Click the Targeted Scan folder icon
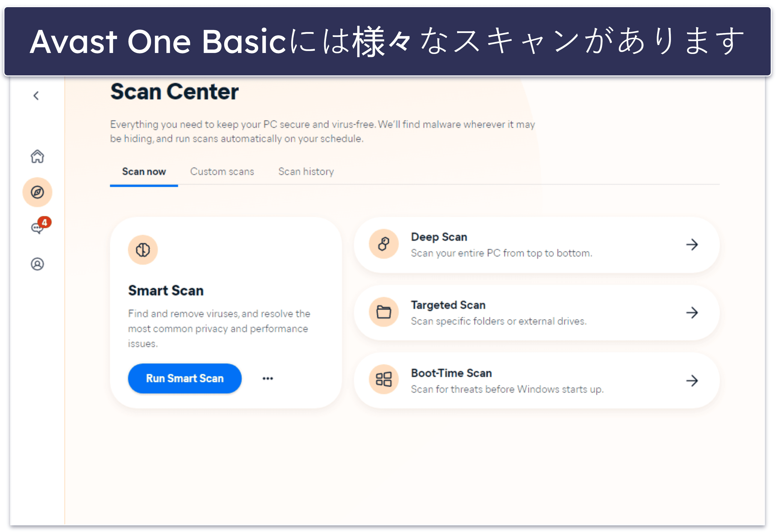 coord(384,312)
